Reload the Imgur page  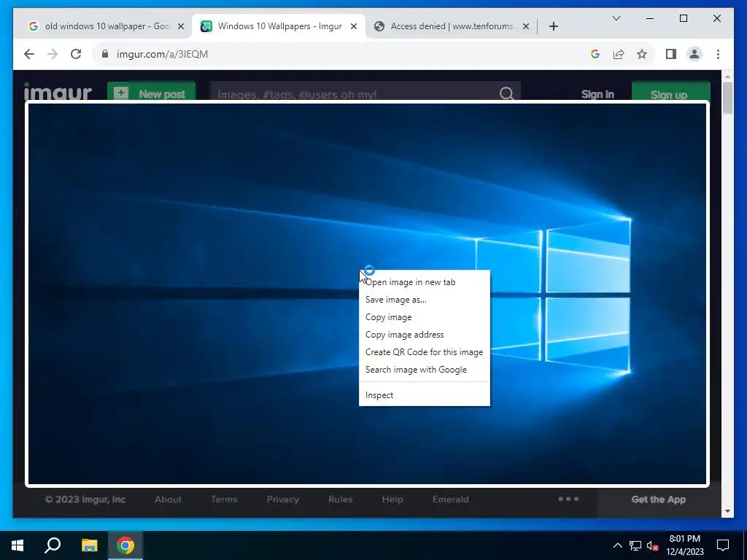pyautogui.click(x=76, y=54)
